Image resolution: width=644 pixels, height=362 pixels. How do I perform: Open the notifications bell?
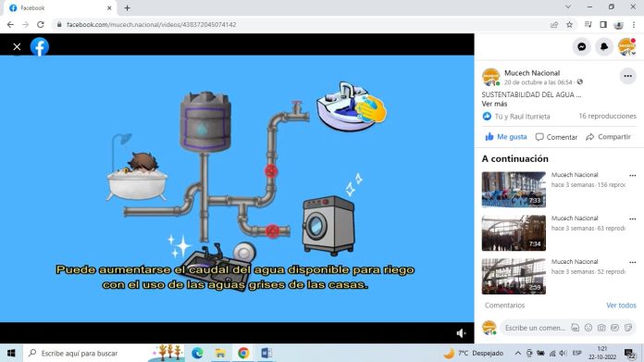pos(604,47)
